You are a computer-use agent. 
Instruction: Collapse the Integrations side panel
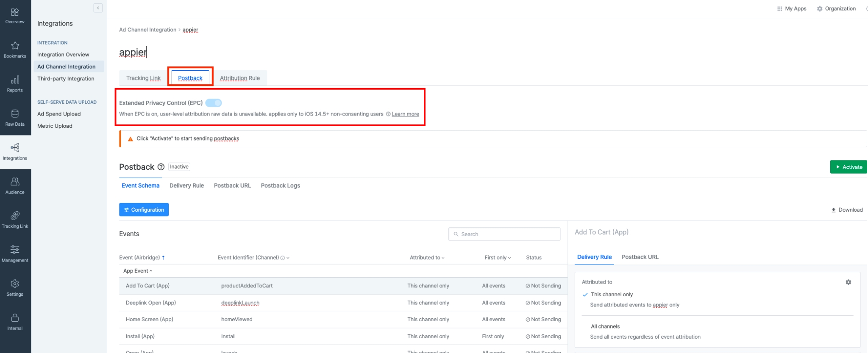98,8
